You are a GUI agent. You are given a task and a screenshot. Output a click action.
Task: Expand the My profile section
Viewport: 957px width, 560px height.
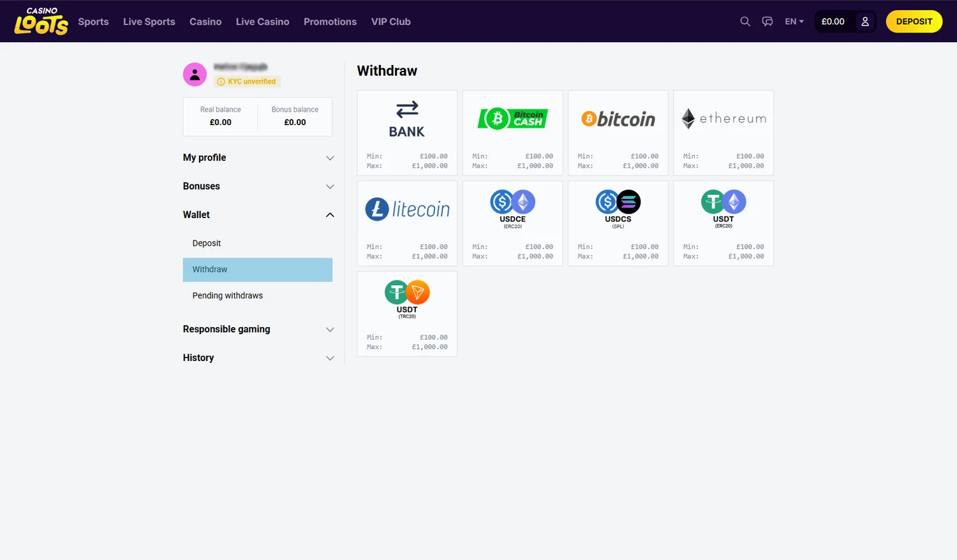[x=258, y=158]
